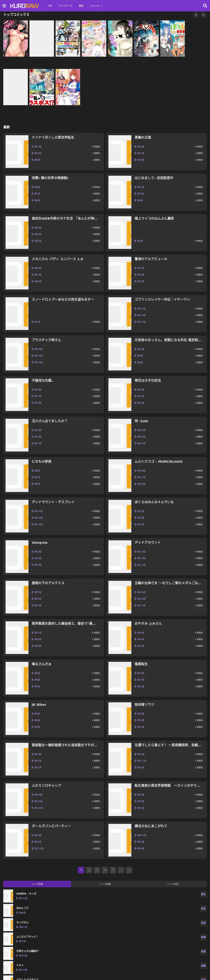Click 第21.2話 under 左遷でしたら喜んで!
The image size is (210, 980).
[x=142, y=761]
